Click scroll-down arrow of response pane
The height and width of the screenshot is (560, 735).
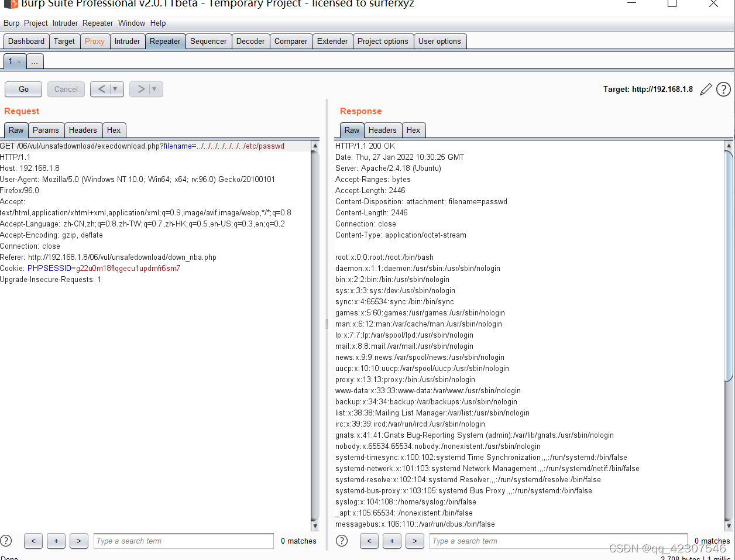click(x=729, y=525)
